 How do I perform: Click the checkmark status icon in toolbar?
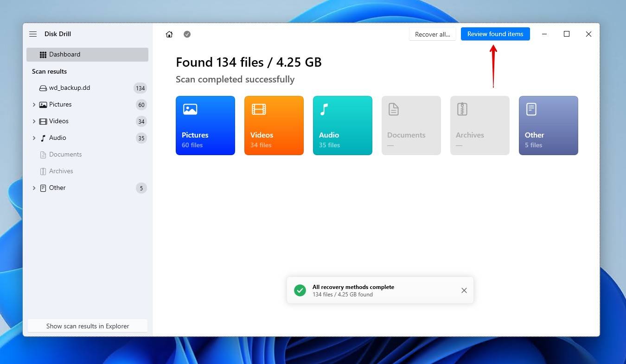click(x=187, y=34)
